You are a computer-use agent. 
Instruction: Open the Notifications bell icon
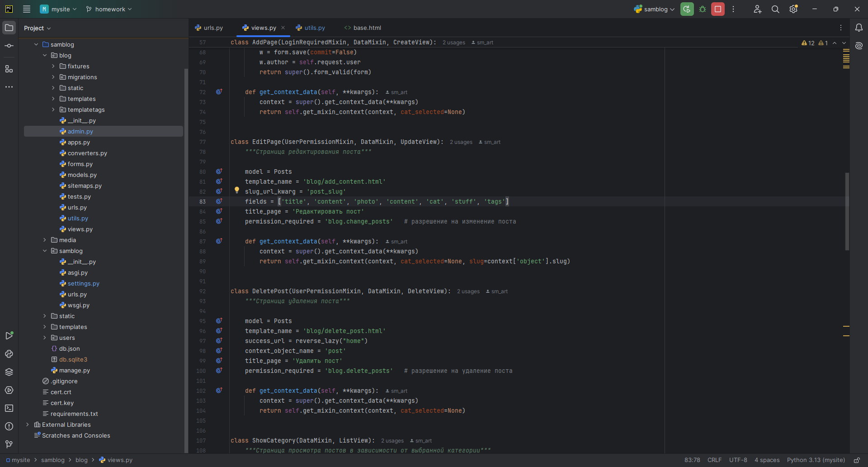click(859, 28)
